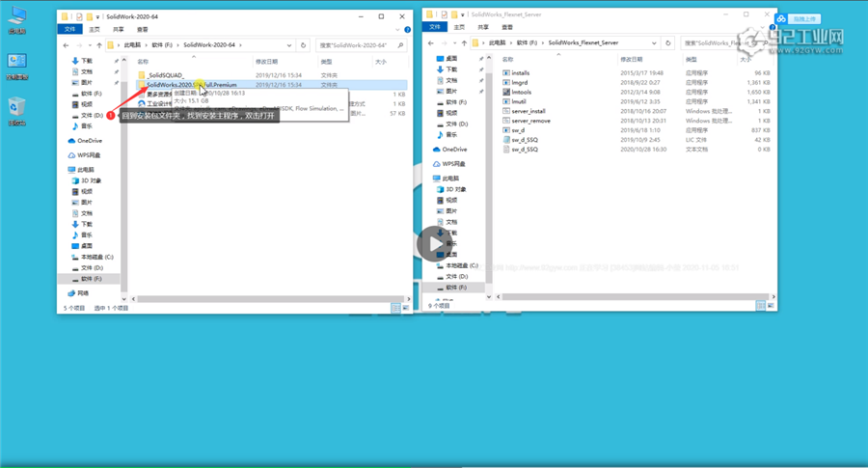Sort by 名称 column in SolidWork-2020-64 window

click(143, 62)
